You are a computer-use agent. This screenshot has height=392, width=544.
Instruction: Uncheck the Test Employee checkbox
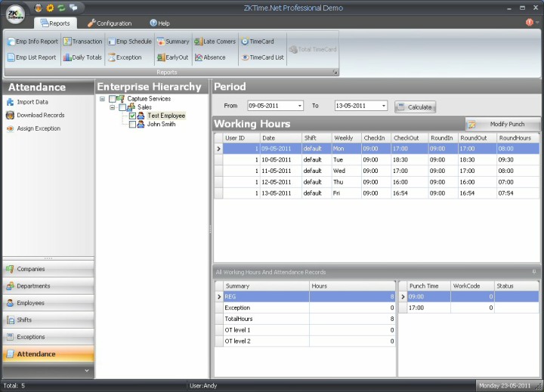[x=132, y=116]
